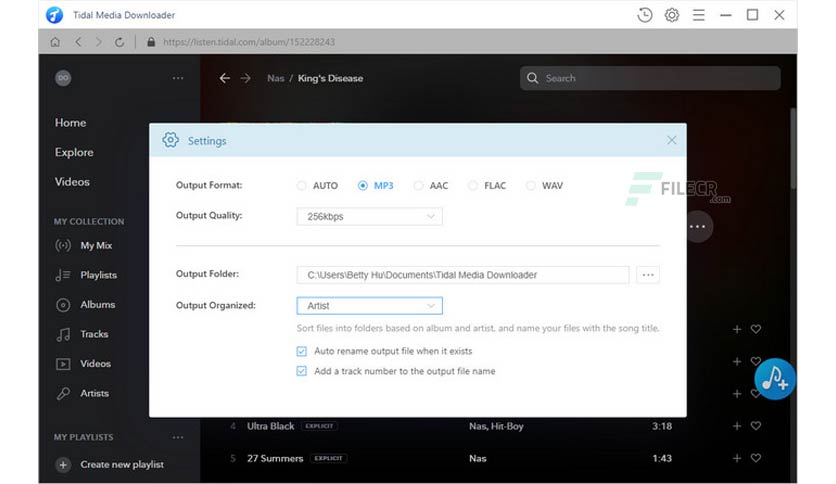The height and width of the screenshot is (484, 836).
Task: Add 27 Summers track with plus icon
Action: coord(737,458)
